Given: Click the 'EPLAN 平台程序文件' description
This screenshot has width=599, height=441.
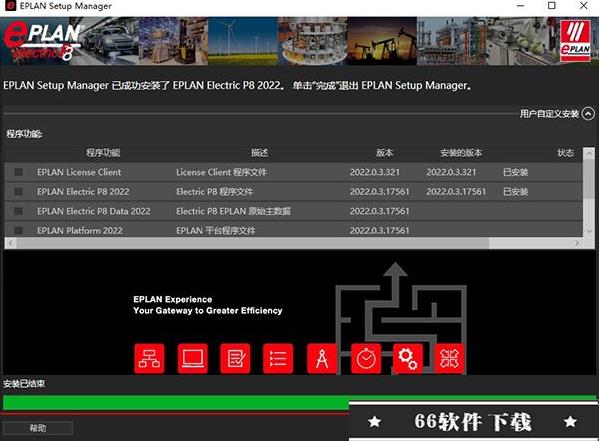Looking at the screenshot, I should (215, 231).
